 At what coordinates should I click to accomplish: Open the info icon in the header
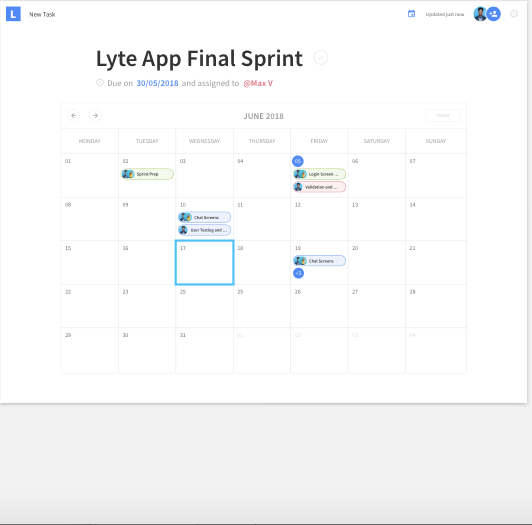coord(514,14)
